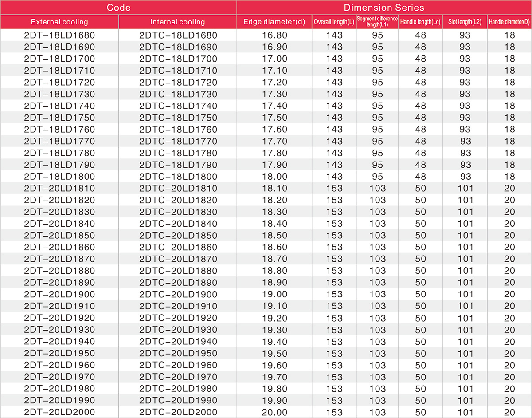This screenshot has height=418, width=532.
Task: Select code 2DT-18LD1700
Action: pos(59,59)
